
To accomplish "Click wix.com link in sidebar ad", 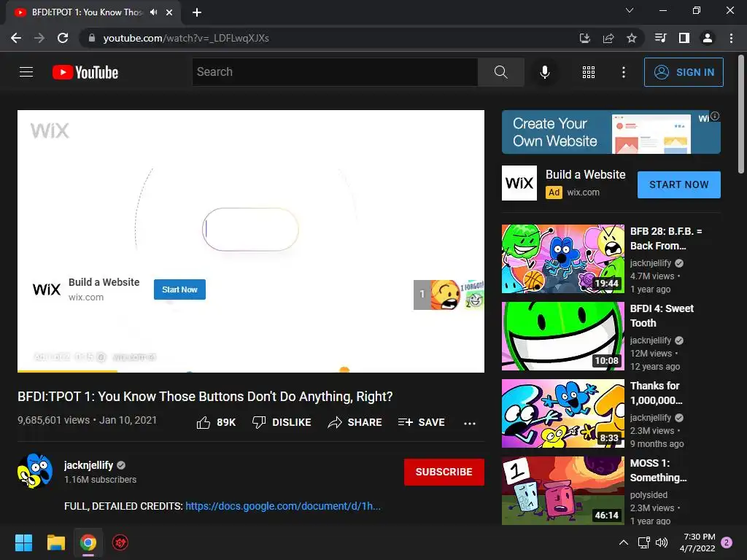I will 583,192.
